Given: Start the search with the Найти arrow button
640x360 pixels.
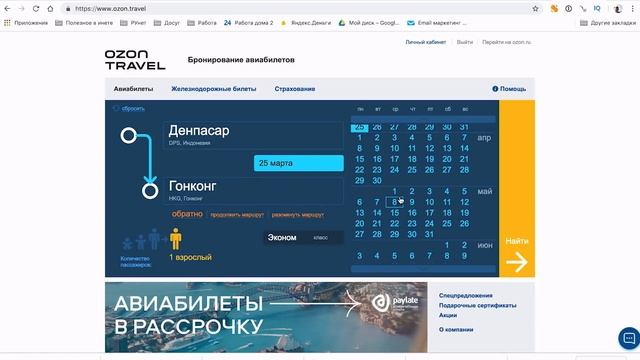Looking at the screenshot, I should point(517,188).
